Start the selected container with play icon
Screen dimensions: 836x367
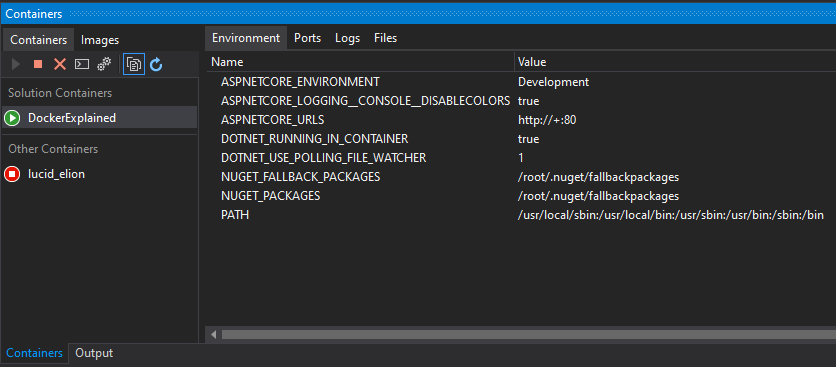(16, 65)
